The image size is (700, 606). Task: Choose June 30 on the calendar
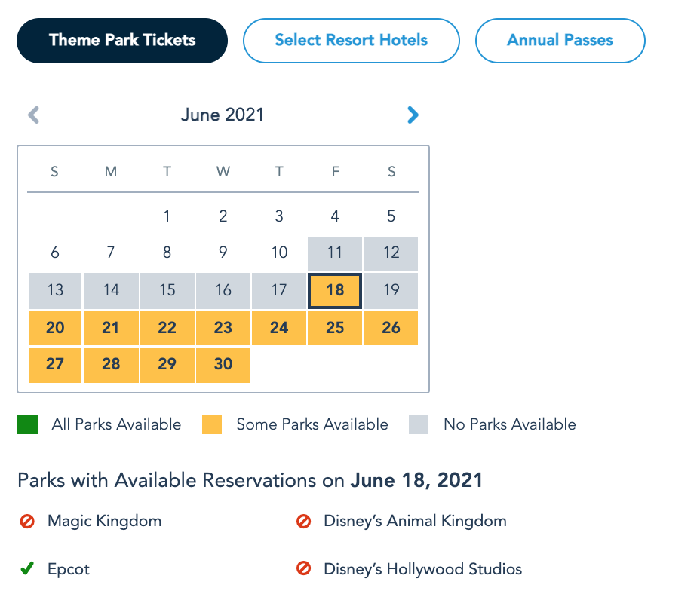click(x=223, y=364)
